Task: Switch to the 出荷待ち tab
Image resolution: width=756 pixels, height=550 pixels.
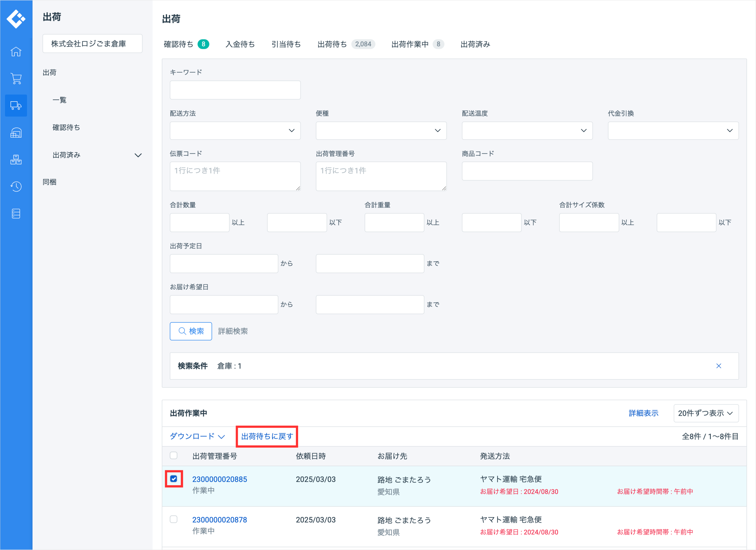Action: point(332,44)
